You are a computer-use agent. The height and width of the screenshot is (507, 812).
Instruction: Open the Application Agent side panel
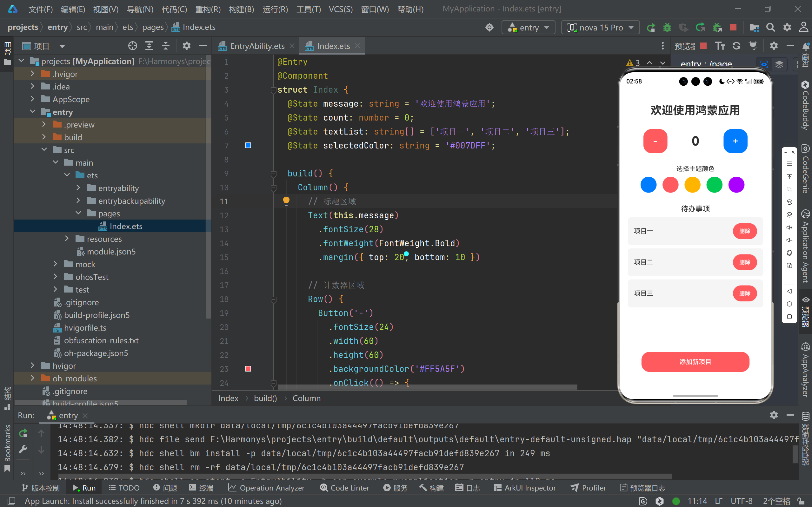click(x=805, y=247)
